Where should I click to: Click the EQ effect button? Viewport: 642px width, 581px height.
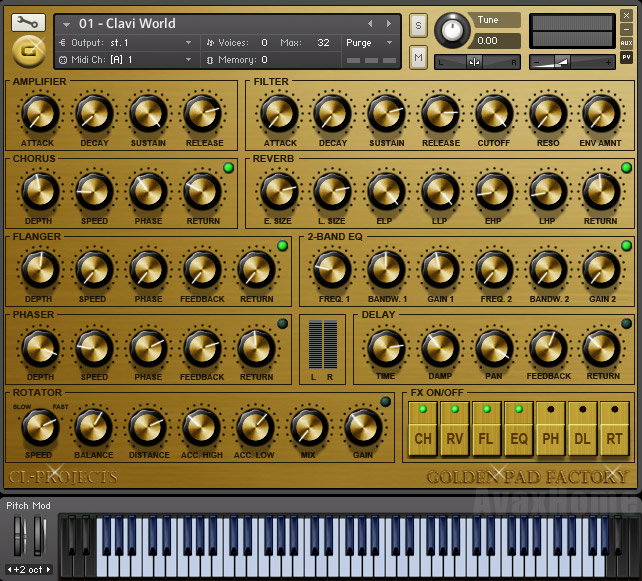[x=519, y=429]
